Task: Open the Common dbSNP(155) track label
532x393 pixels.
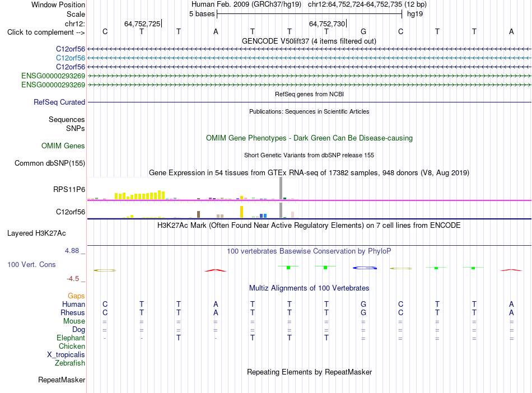Action: tap(49, 163)
